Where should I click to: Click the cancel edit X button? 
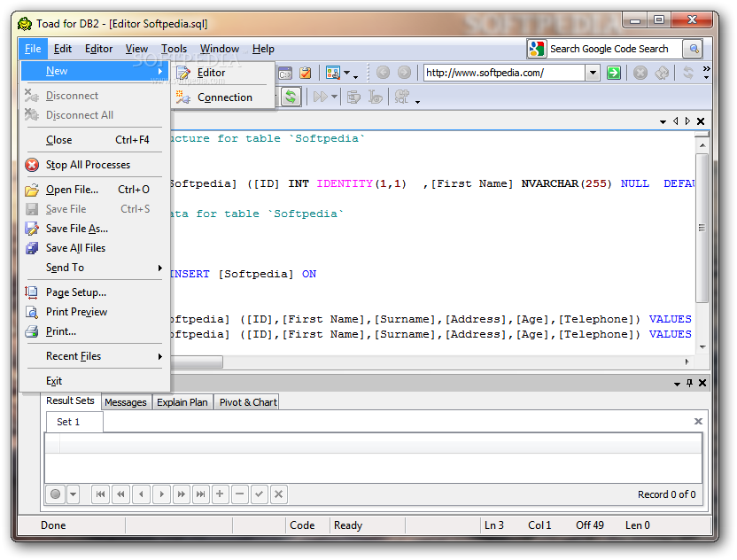click(279, 494)
